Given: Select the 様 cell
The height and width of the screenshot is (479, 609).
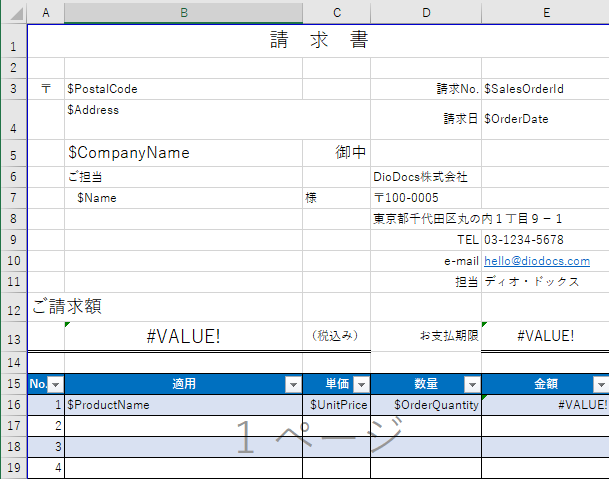Looking at the screenshot, I should tap(337, 198).
